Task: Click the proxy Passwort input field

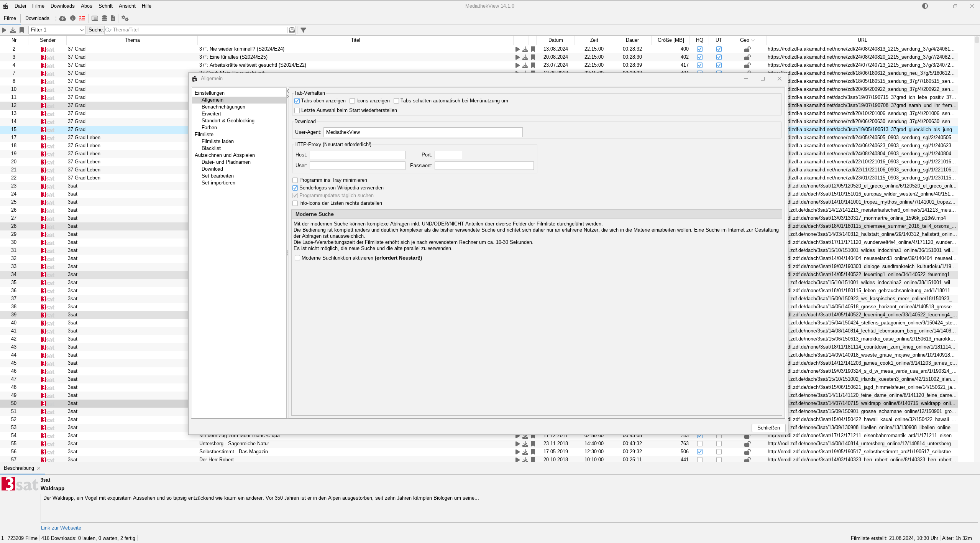Action: [484, 166]
